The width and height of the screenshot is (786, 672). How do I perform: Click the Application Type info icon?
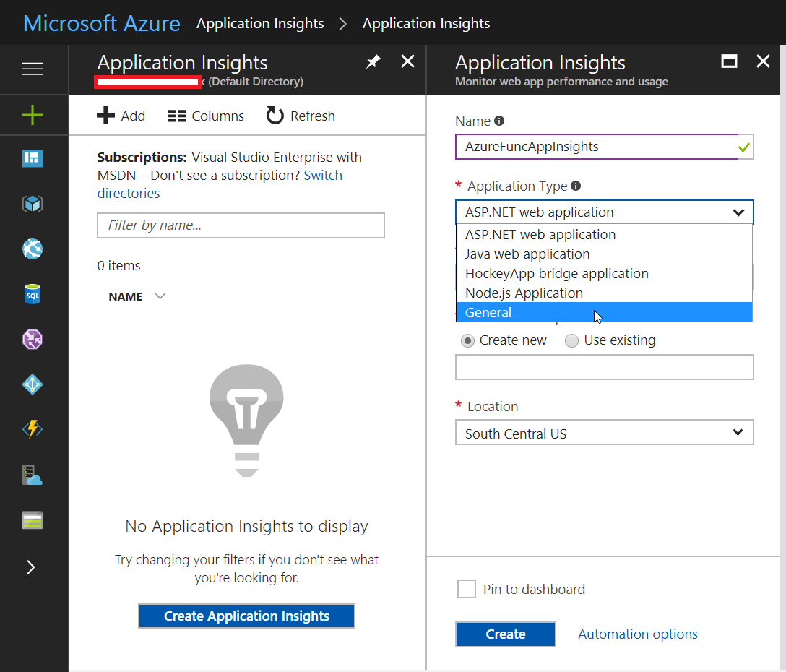tap(576, 186)
